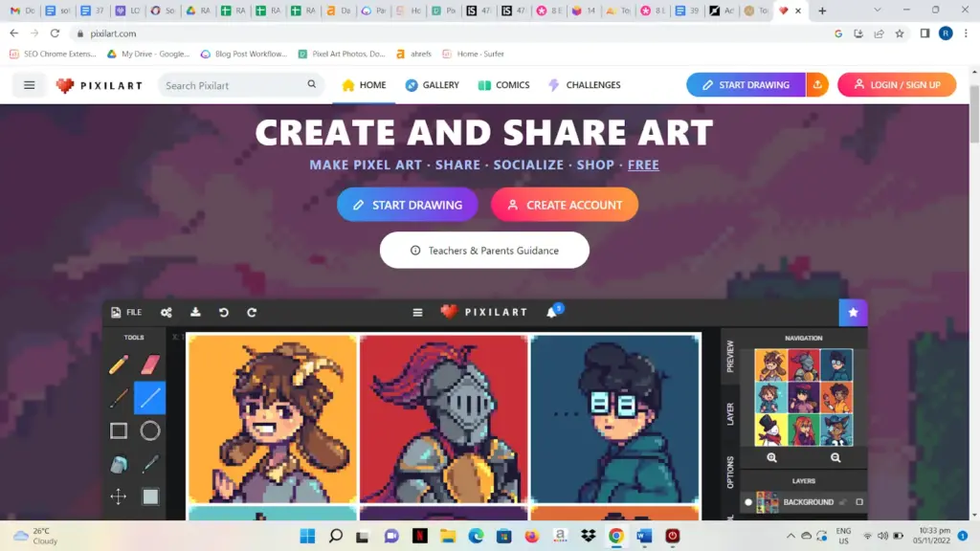
Task: Click the CREATE ACCOUNT button
Action: [x=565, y=204]
